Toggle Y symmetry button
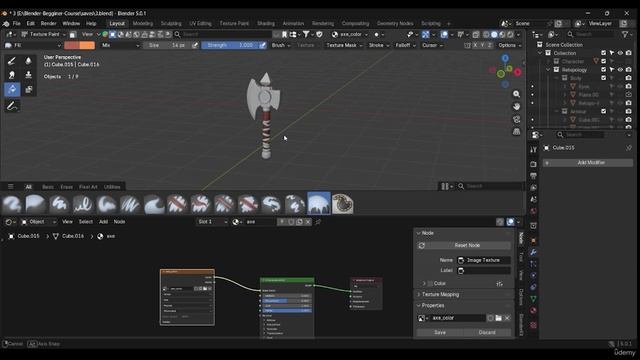Screen dimensions: 640x360 coord(482,45)
